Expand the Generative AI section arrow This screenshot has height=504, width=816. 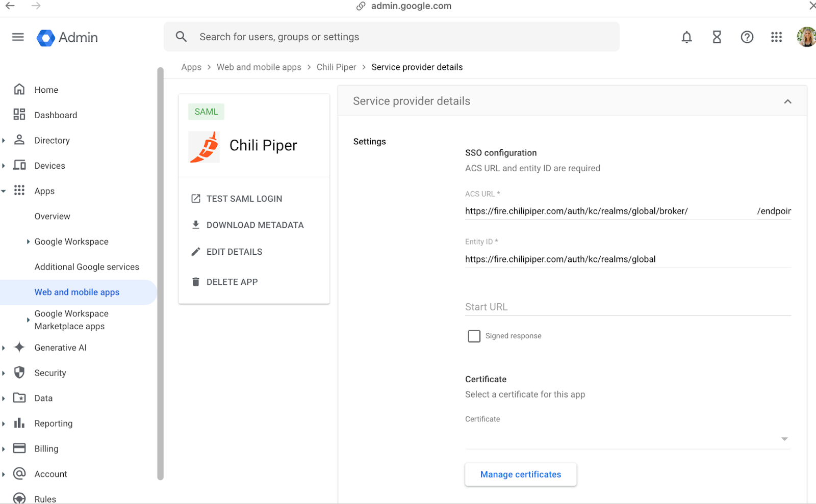click(4, 348)
